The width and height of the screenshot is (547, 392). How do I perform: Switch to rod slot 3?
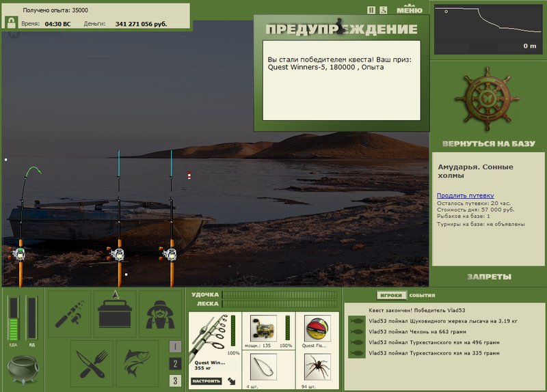click(x=175, y=380)
